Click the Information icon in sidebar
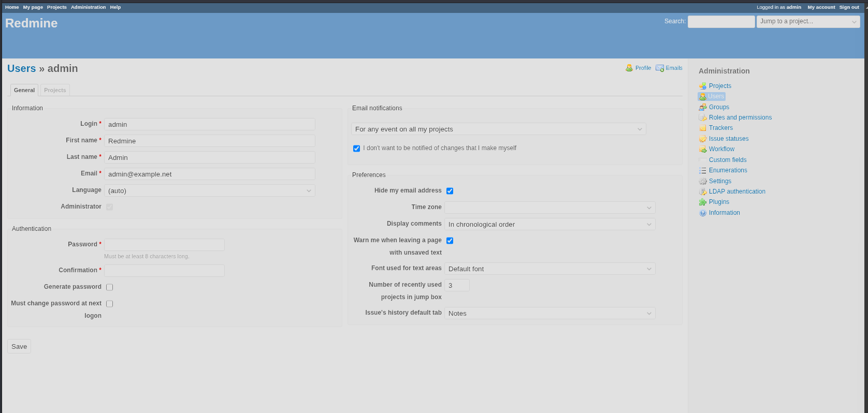 (x=702, y=213)
